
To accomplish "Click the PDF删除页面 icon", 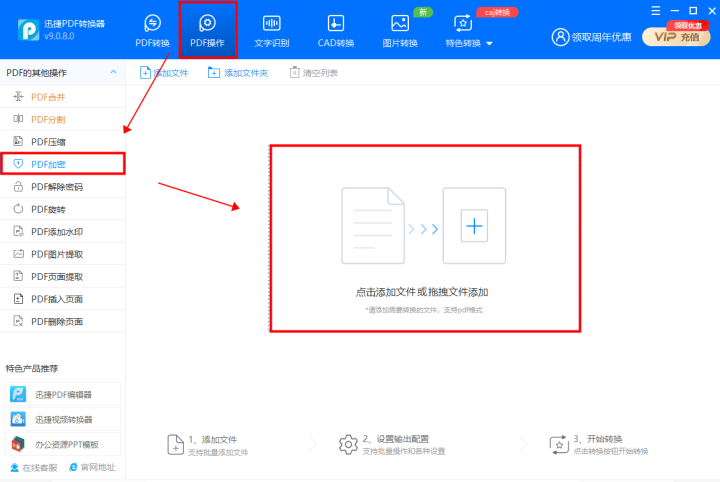I will pos(18,321).
